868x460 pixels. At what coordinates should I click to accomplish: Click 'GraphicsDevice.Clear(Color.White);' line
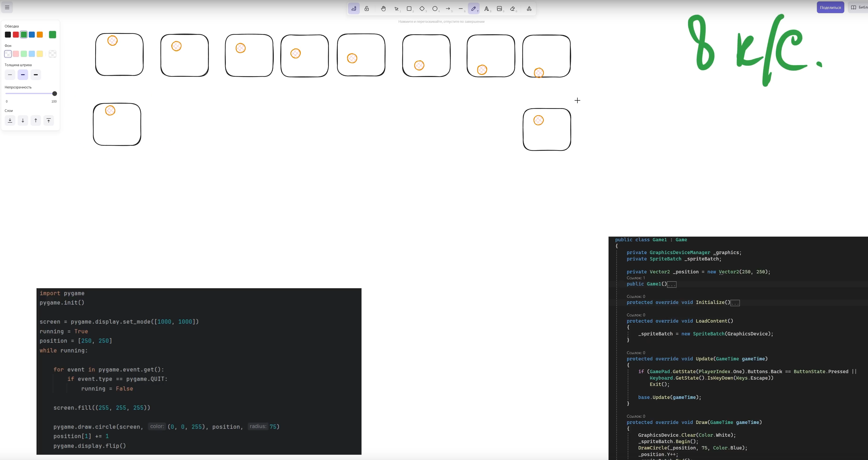(x=687, y=435)
